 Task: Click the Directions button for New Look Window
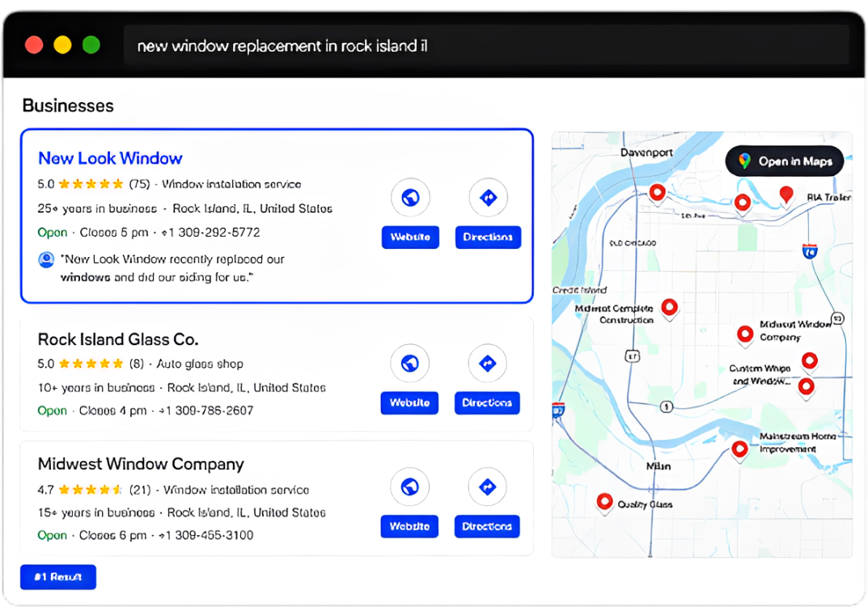(488, 237)
